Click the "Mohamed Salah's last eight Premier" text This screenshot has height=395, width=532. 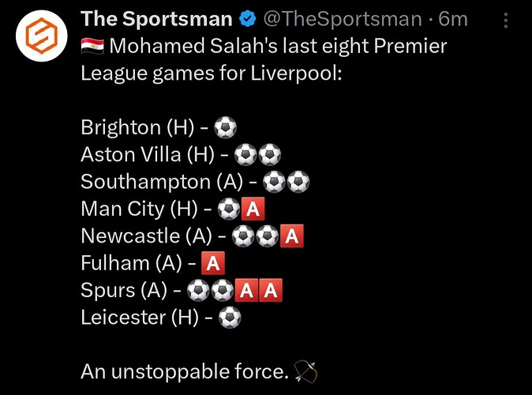click(x=278, y=46)
